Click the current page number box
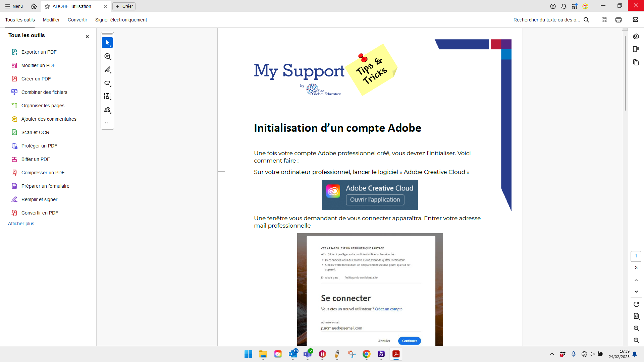 click(x=636, y=256)
